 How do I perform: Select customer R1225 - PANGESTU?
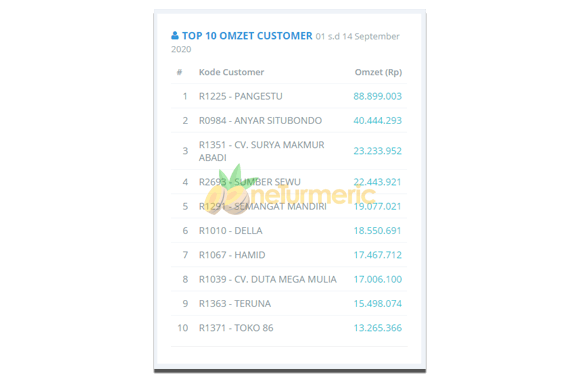point(240,96)
